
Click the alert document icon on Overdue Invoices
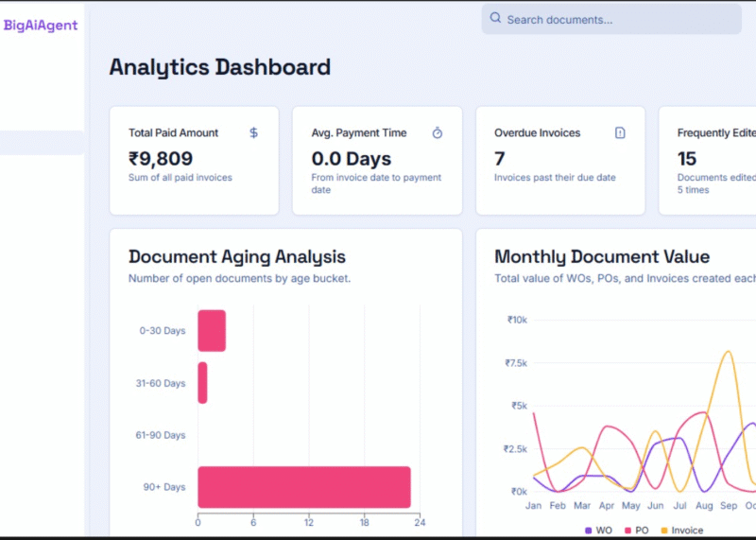[620, 133]
